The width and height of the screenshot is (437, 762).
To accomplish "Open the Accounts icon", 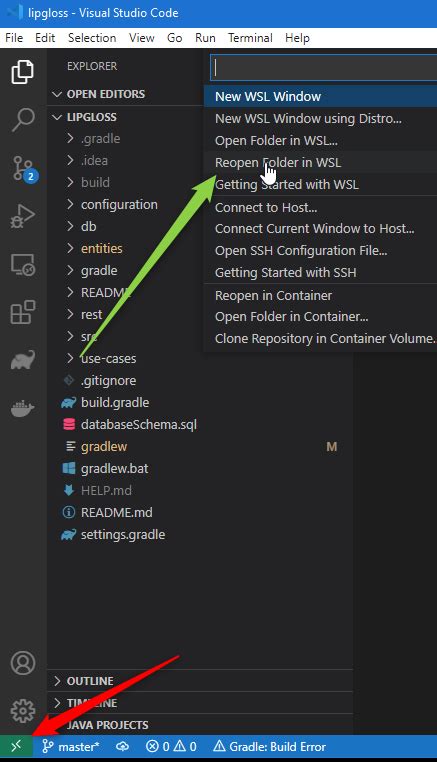I will pyautogui.click(x=23, y=663).
